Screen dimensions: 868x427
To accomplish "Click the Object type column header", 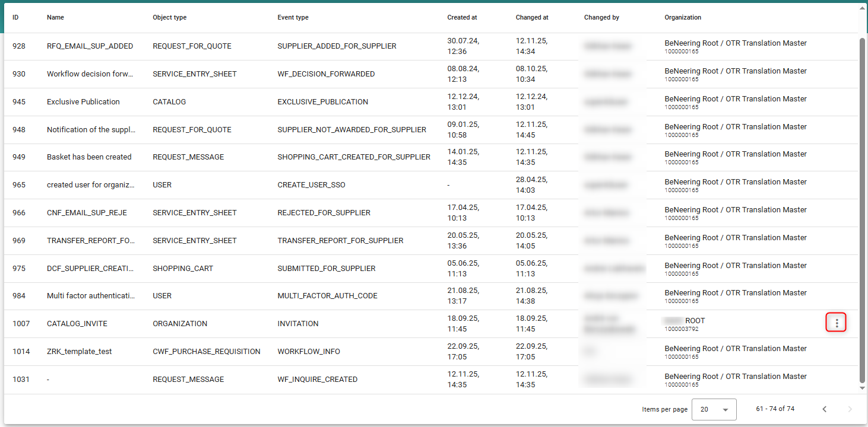I will [169, 18].
